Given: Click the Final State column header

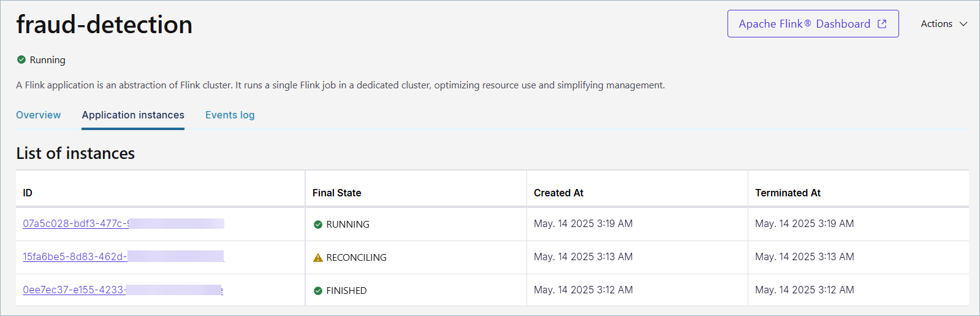Looking at the screenshot, I should click(336, 193).
